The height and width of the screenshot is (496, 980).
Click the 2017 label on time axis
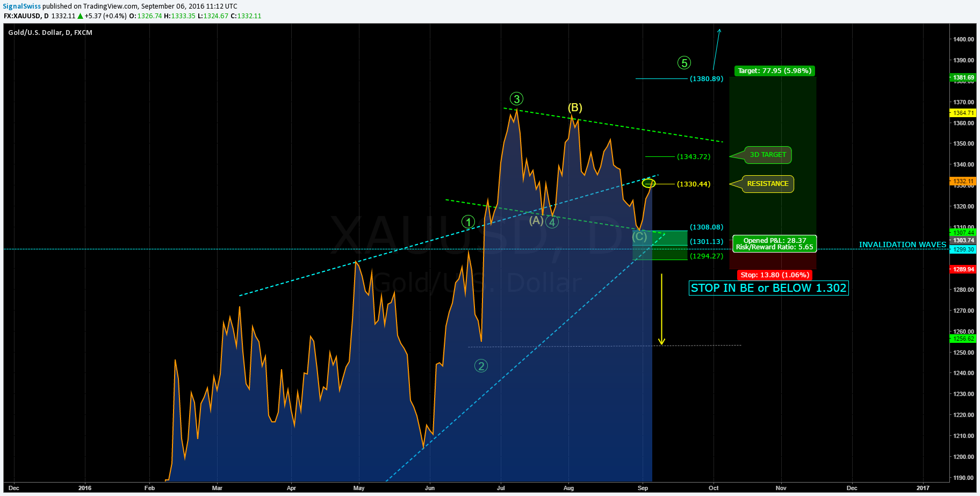(923, 488)
